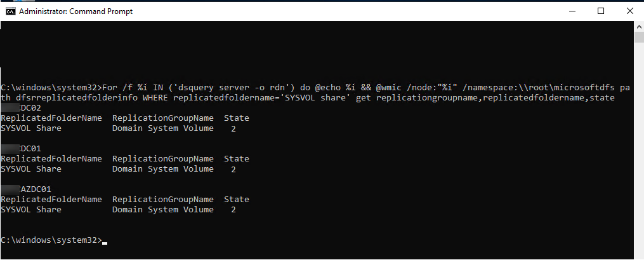Click the State value 2 under DC02

[233, 129]
